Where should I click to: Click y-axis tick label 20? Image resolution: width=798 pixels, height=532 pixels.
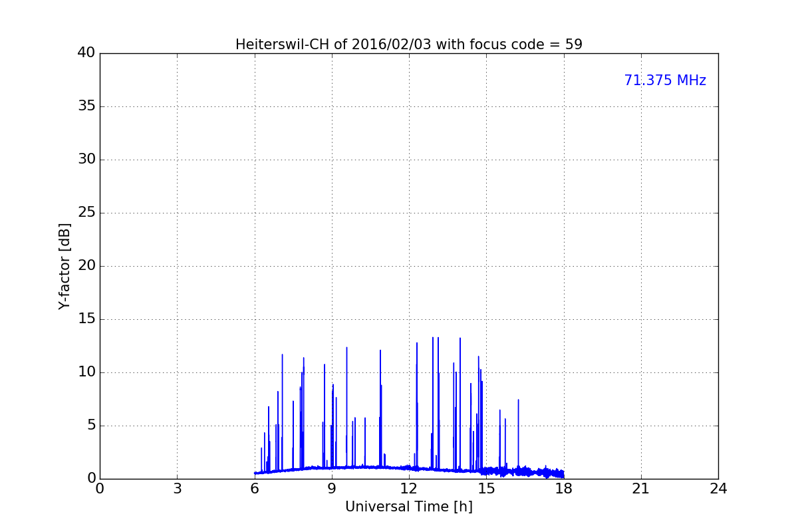pos(86,266)
